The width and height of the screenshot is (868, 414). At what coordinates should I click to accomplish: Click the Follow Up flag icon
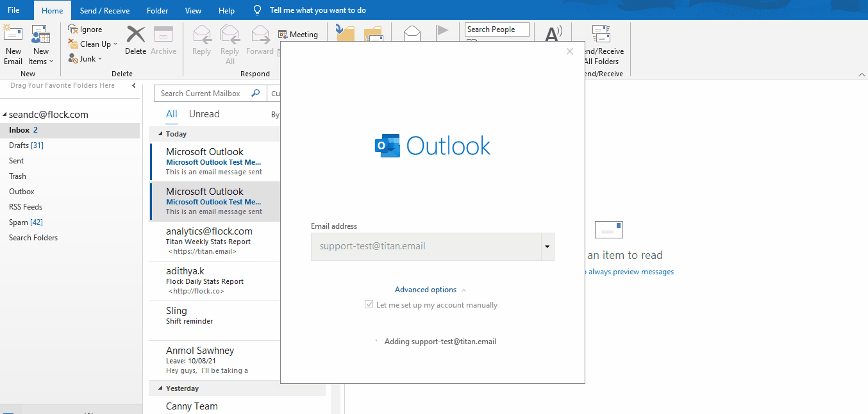pos(442,33)
